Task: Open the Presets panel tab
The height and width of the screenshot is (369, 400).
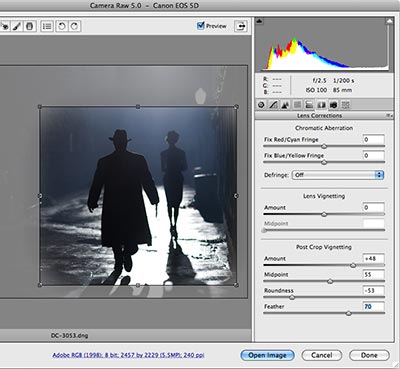Action: [x=346, y=105]
